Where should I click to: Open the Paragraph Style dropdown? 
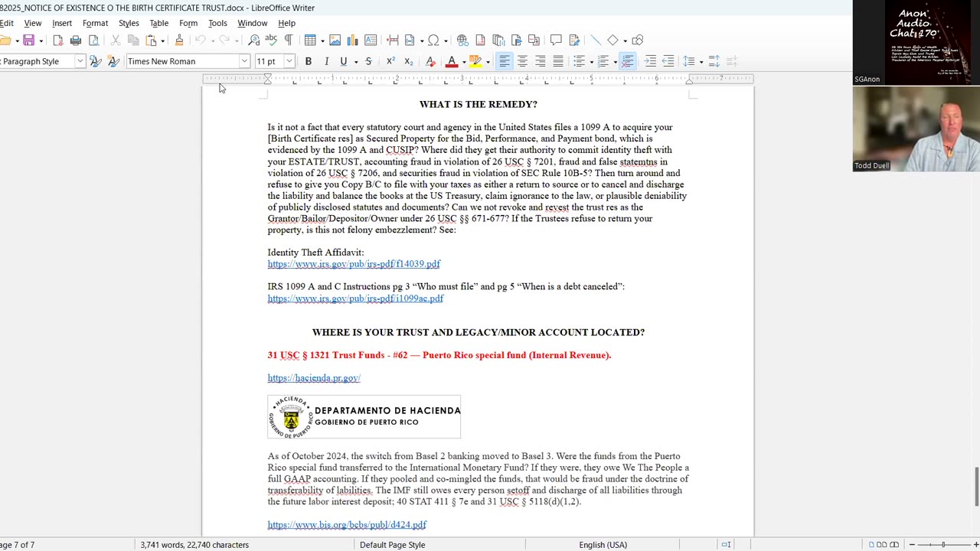point(80,61)
